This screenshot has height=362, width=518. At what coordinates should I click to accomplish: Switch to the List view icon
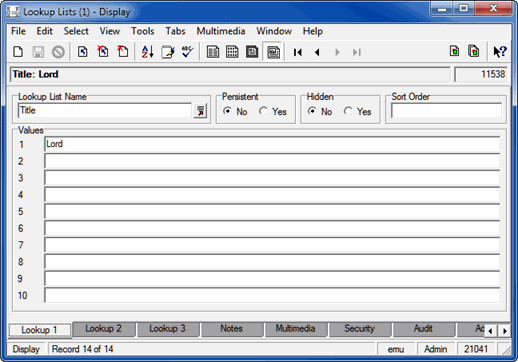(213, 52)
